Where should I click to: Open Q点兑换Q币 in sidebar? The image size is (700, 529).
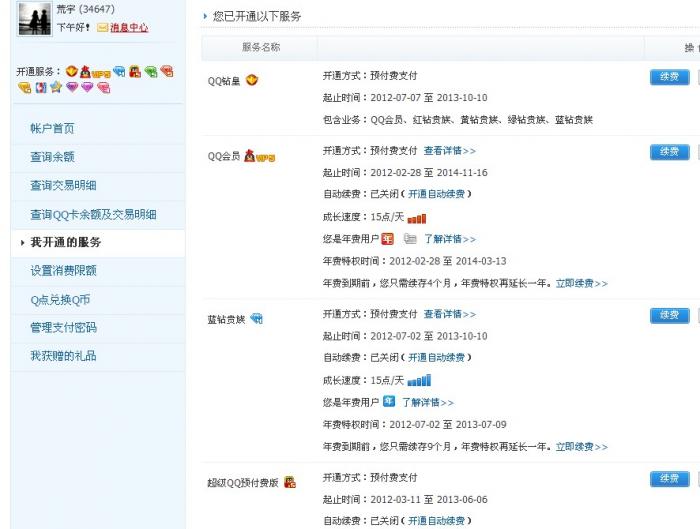tap(60, 300)
